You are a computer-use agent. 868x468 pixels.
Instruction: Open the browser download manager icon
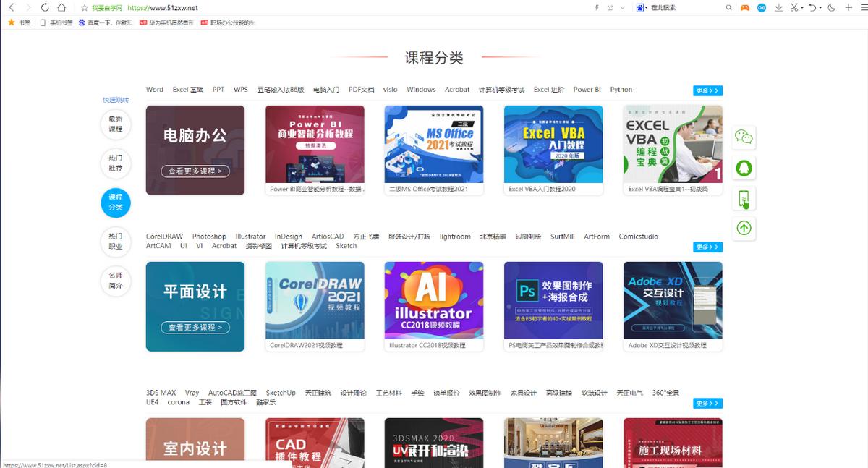[x=779, y=7]
